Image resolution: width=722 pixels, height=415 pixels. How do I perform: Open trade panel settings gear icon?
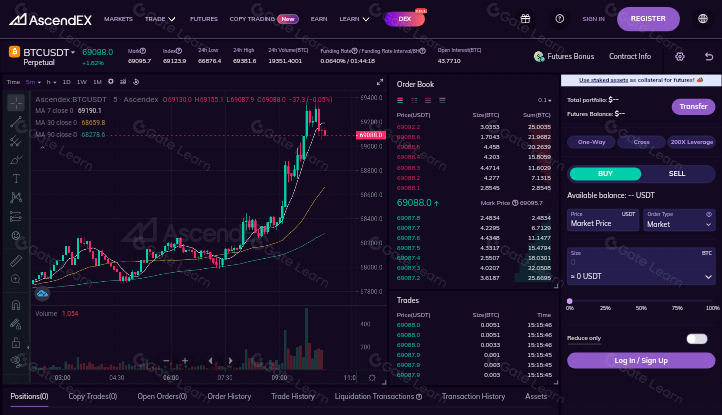coord(680,56)
